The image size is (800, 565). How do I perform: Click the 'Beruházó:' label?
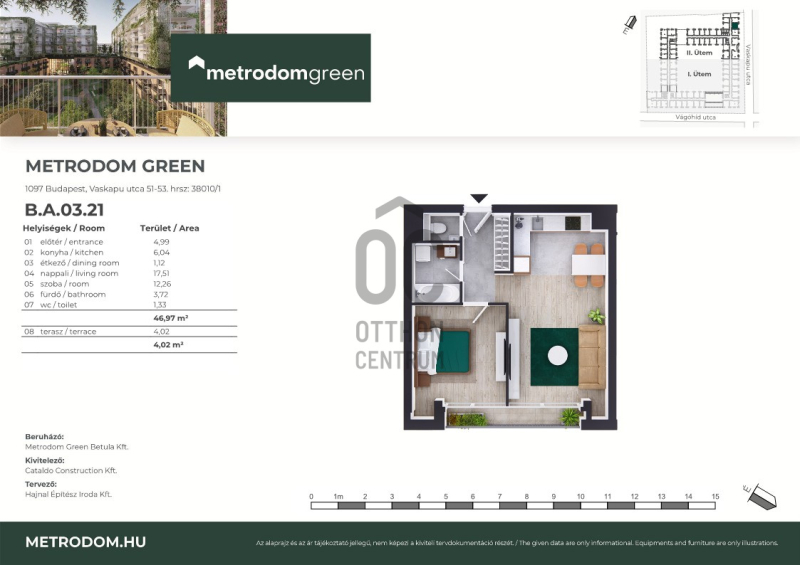click(x=44, y=436)
